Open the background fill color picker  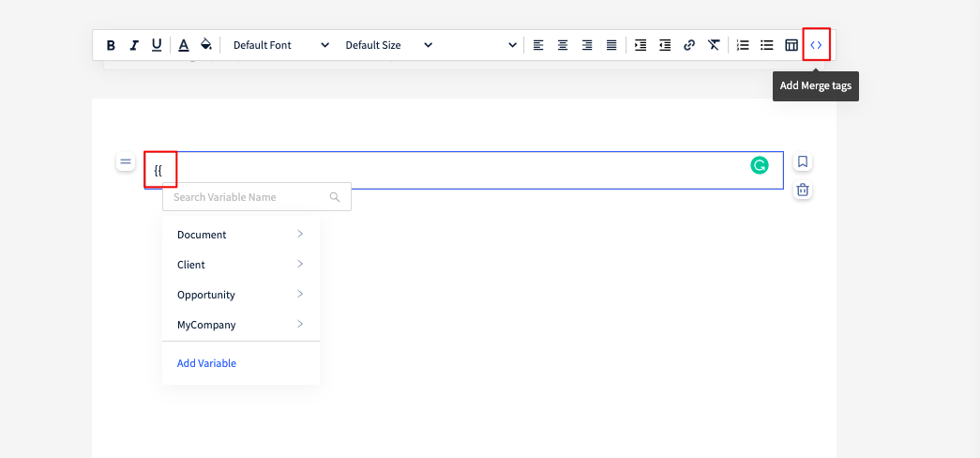pos(206,45)
